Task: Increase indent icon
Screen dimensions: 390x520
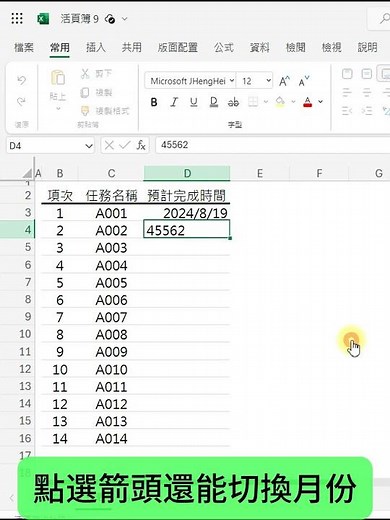Action: (367, 110)
